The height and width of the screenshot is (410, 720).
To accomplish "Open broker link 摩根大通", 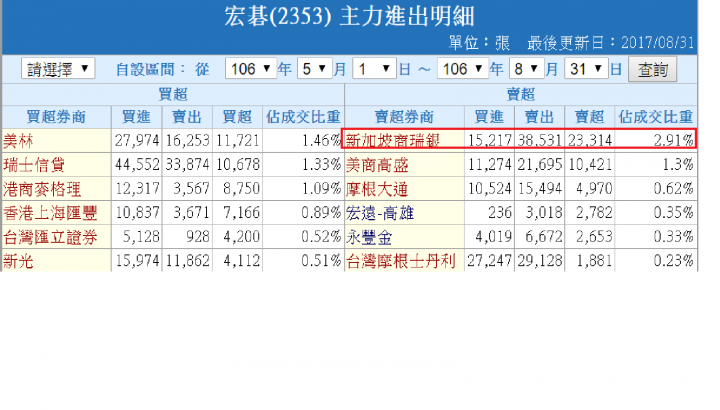I will (377, 189).
